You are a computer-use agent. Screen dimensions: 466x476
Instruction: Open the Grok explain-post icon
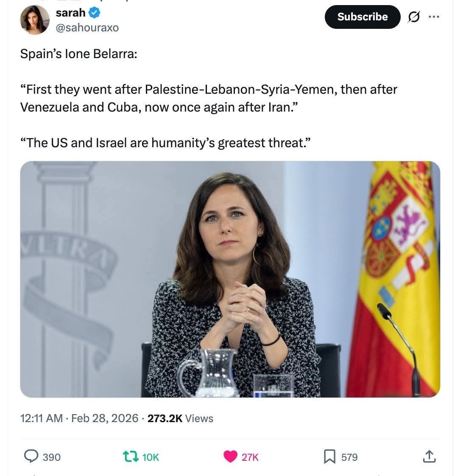pos(414,17)
